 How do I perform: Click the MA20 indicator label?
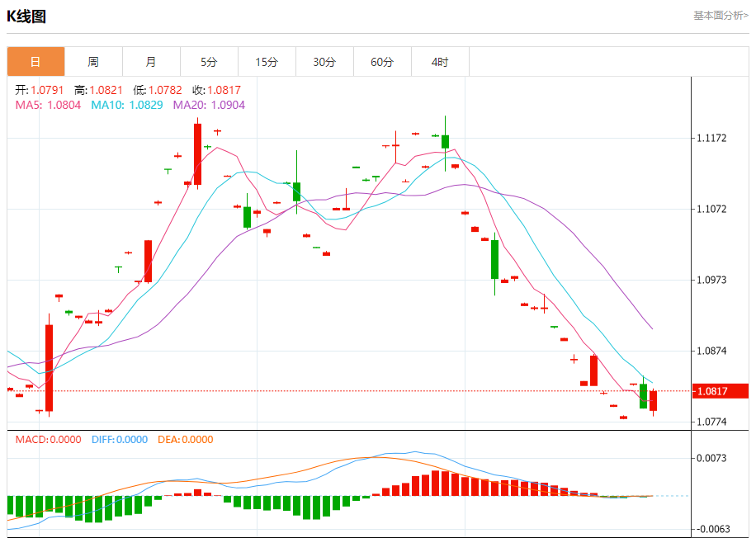click(209, 105)
